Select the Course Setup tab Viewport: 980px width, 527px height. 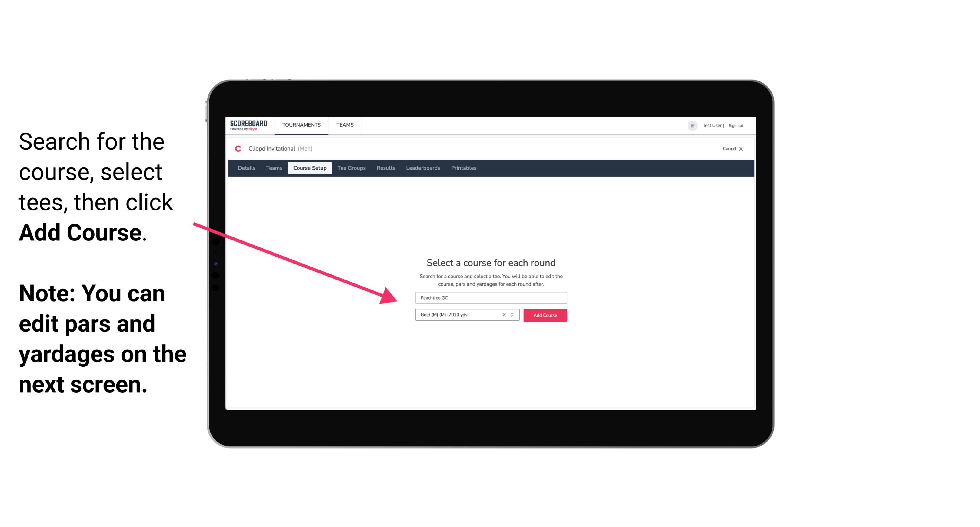310,168
